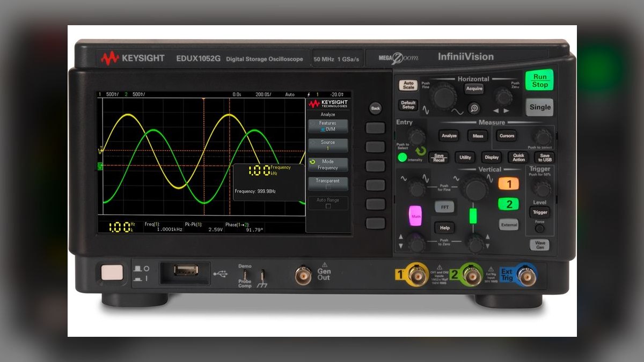Image resolution: width=644 pixels, height=362 pixels.
Task: Touch the Demo probe terminal
Action: coord(245,275)
